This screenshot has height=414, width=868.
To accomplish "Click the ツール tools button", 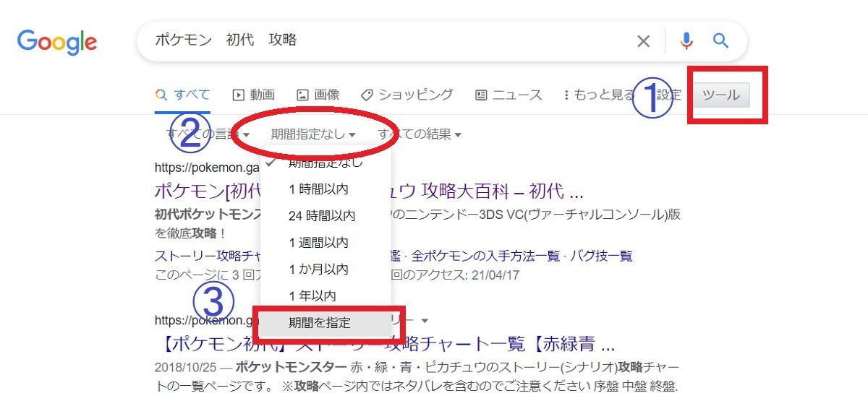I will pyautogui.click(x=721, y=95).
